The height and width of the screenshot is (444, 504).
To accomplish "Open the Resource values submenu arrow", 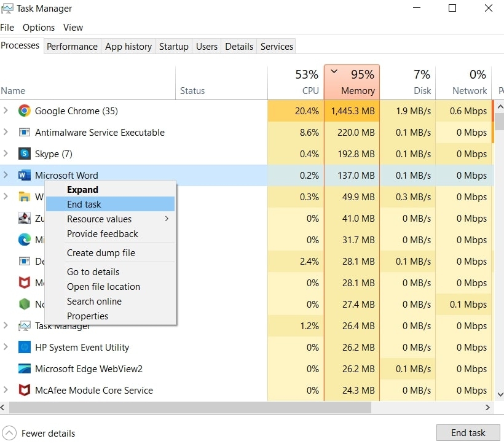I will click(167, 219).
